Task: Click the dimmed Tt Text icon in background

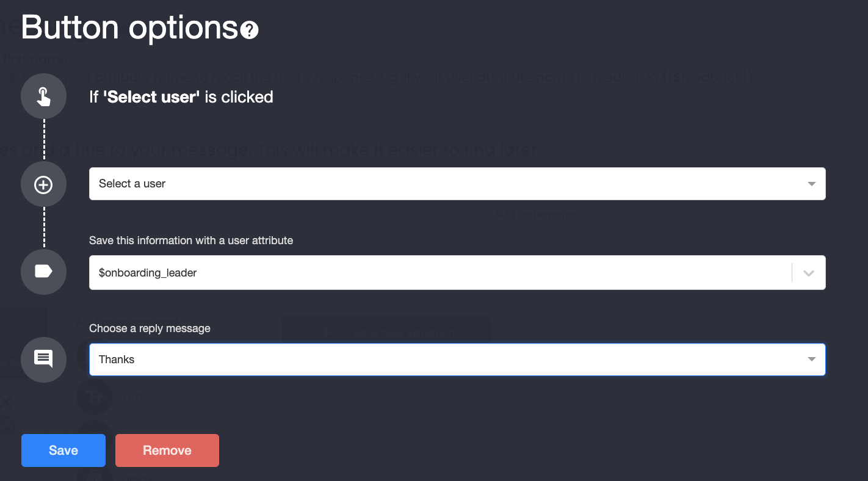Action: point(95,397)
